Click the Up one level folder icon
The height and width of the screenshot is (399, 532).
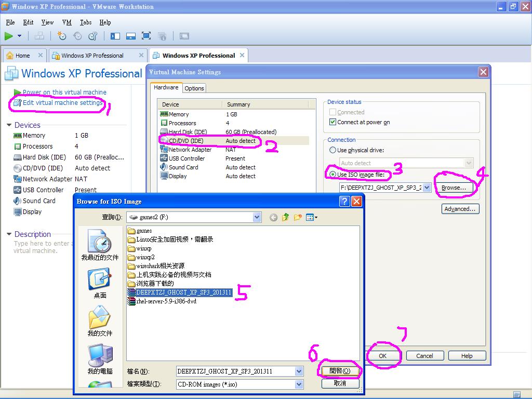click(x=286, y=217)
